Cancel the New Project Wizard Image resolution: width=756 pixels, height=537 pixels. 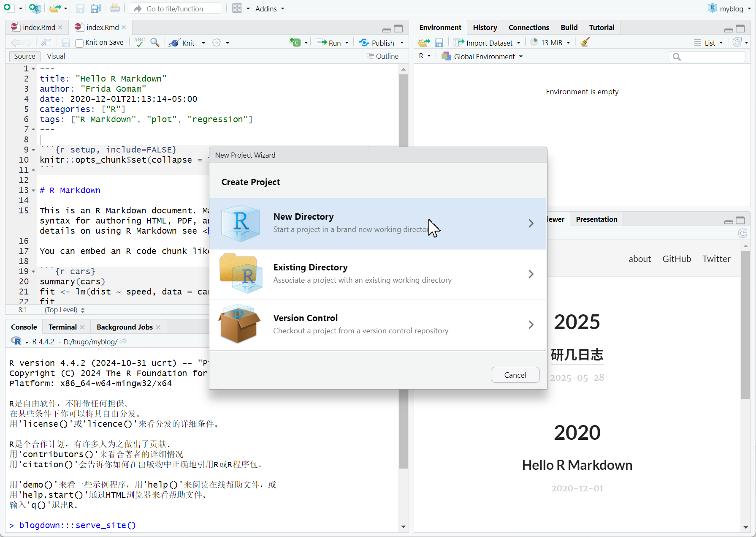(x=515, y=375)
